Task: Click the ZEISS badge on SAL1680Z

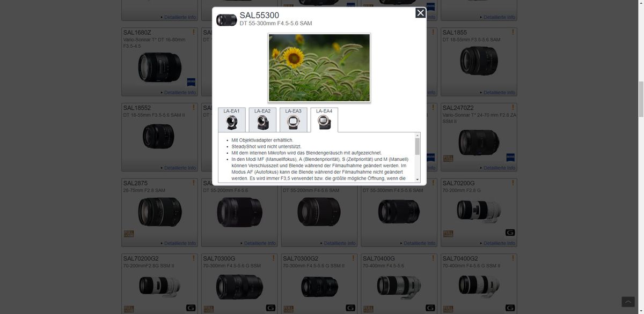Action: pyautogui.click(x=191, y=82)
